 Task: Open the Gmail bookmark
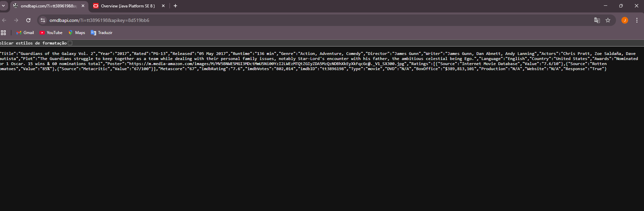[x=25, y=33]
